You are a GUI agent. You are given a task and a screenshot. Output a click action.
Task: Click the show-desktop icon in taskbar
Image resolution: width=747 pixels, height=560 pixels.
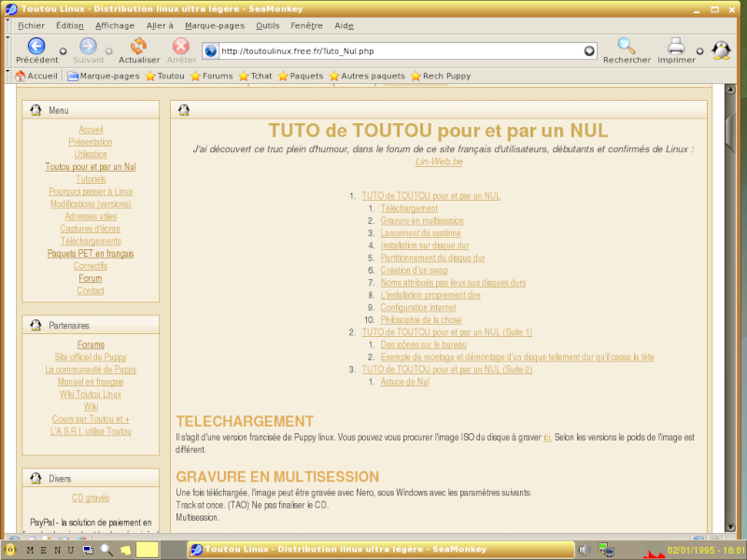tap(88, 550)
